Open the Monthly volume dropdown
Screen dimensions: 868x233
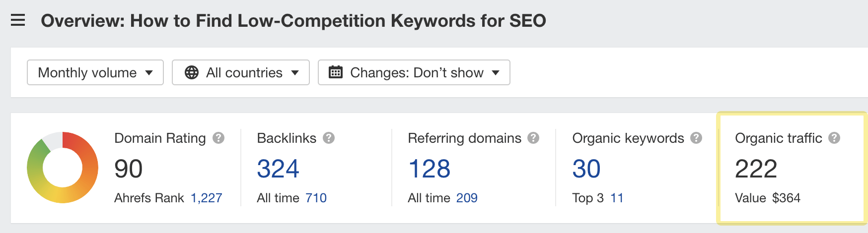pos(95,72)
